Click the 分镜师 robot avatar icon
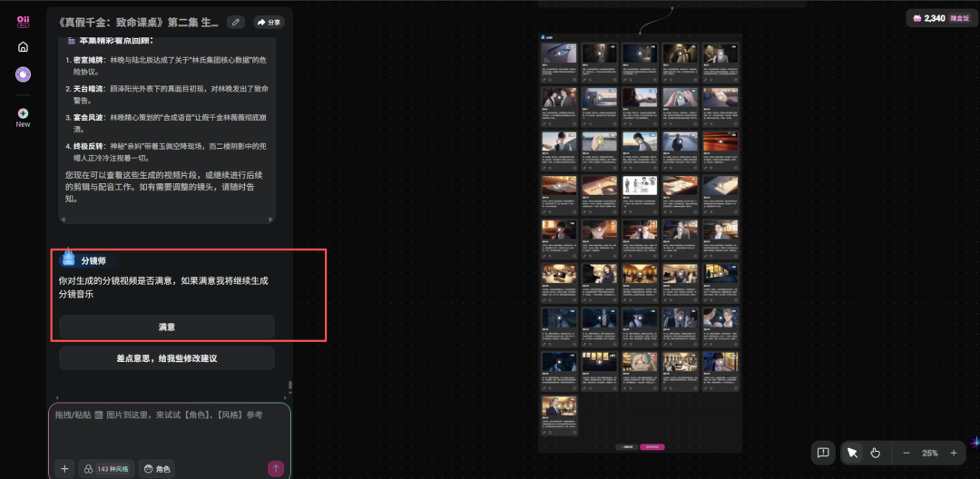Screen dimensions: 980x479 [x=68, y=259]
